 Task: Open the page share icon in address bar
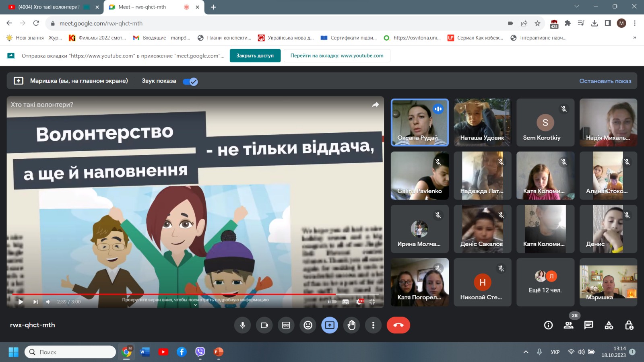[524, 23]
